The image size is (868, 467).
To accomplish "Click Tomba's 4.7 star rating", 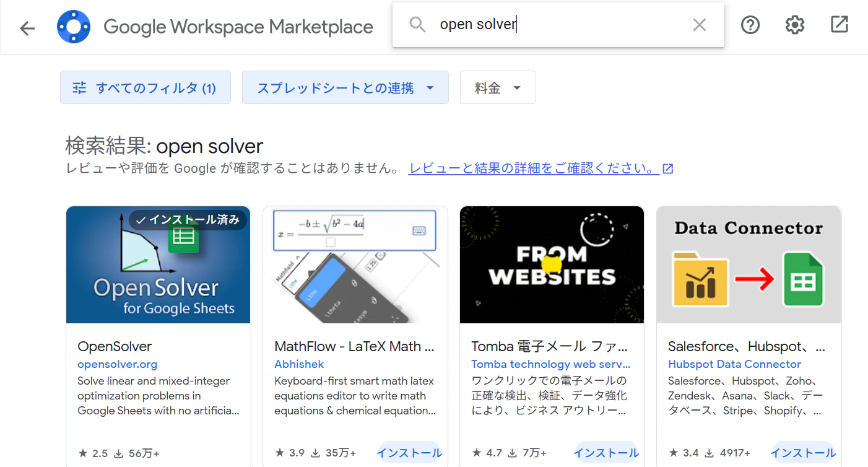I will coord(487,453).
